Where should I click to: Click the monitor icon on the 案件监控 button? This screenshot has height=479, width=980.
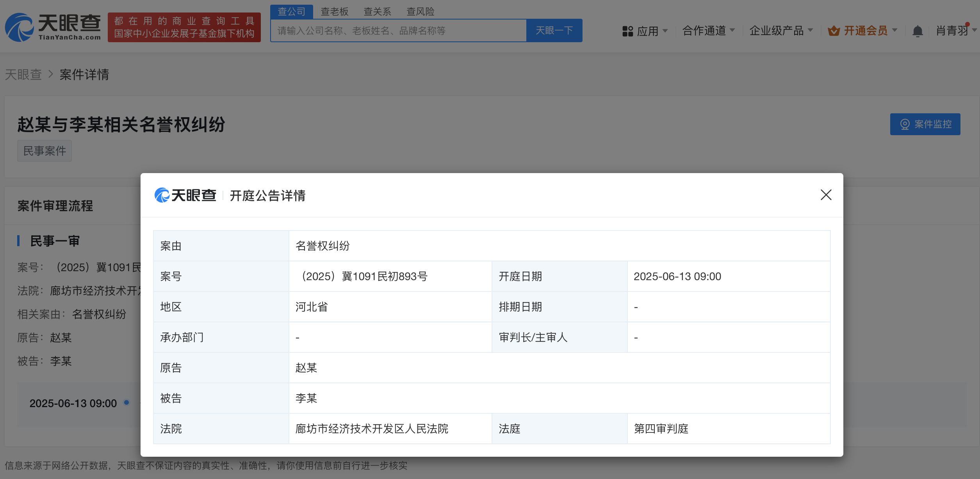pyautogui.click(x=905, y=124)
